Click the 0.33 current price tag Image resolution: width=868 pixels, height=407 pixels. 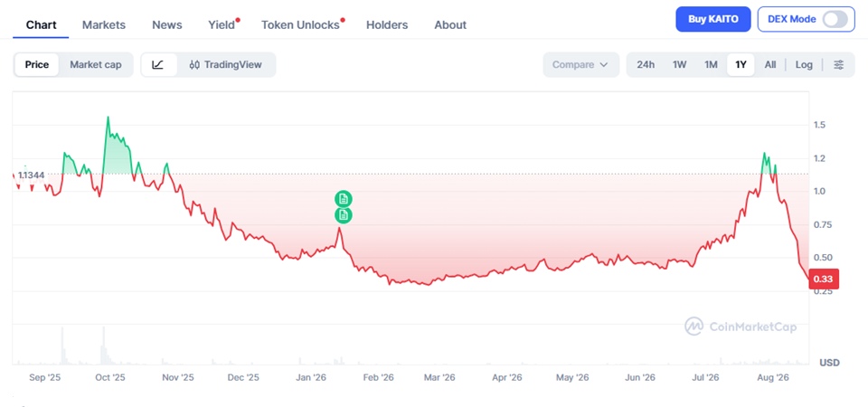pyautogui.click(x=823, y=279)
